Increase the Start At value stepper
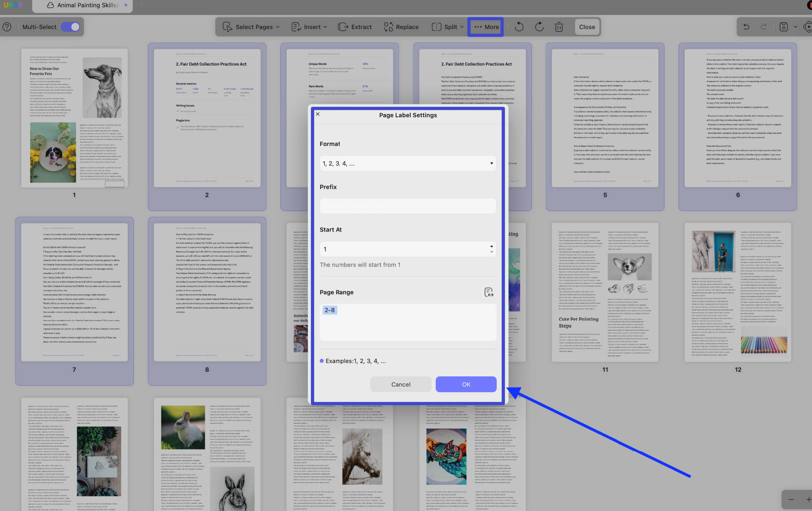 [491, 246]
